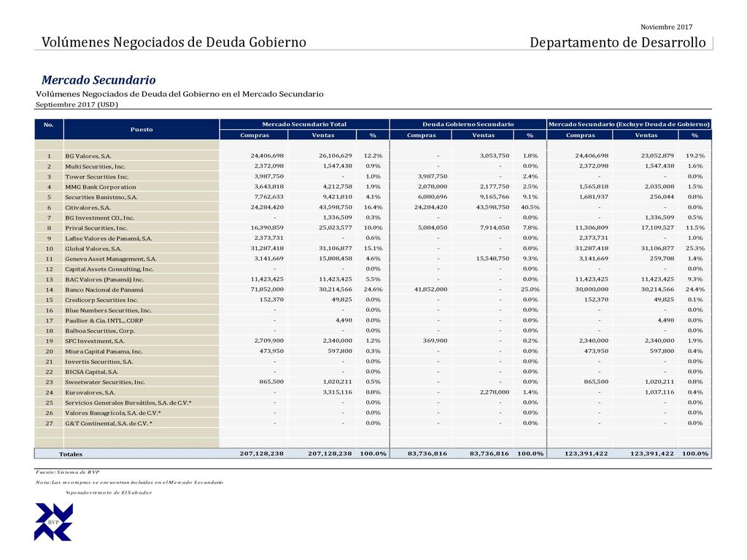Image resolution: width=747 pixels, height=560 pixels.
Task: Select the 'BG Valores, S.A.' row name
Action: (88, 156)
